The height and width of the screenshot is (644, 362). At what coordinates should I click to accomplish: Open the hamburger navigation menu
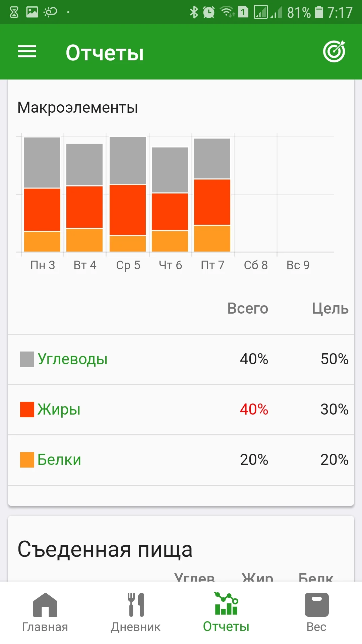[x=27, y=52]
